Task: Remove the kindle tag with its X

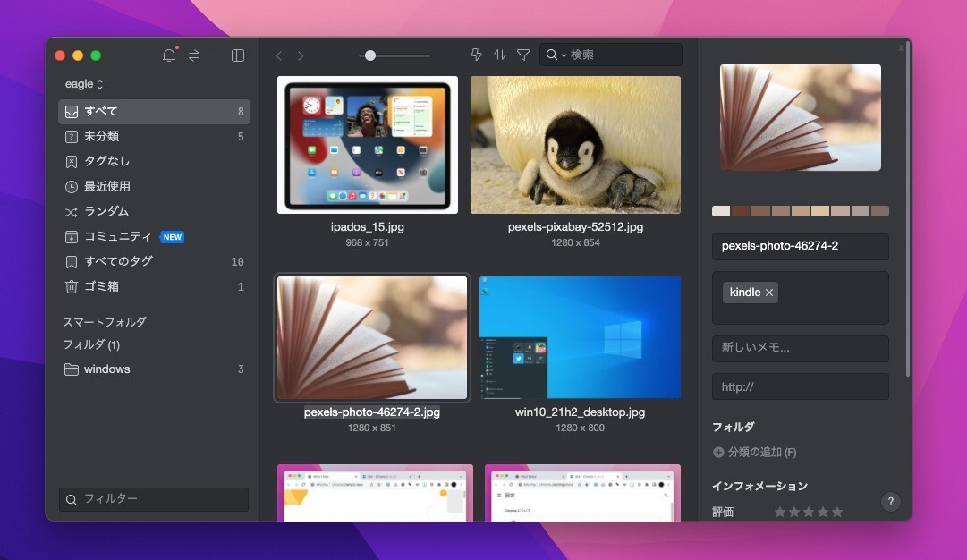Action: 769,293
